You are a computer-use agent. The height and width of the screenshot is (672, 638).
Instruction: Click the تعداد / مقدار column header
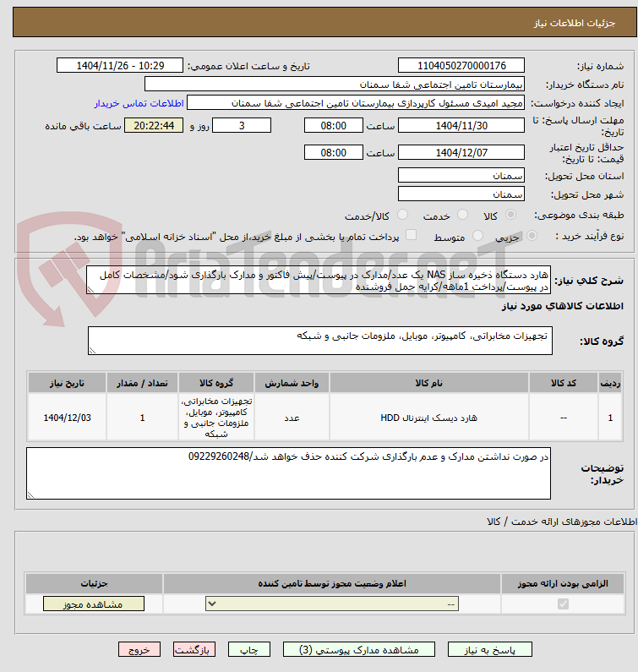coord(142,383)
